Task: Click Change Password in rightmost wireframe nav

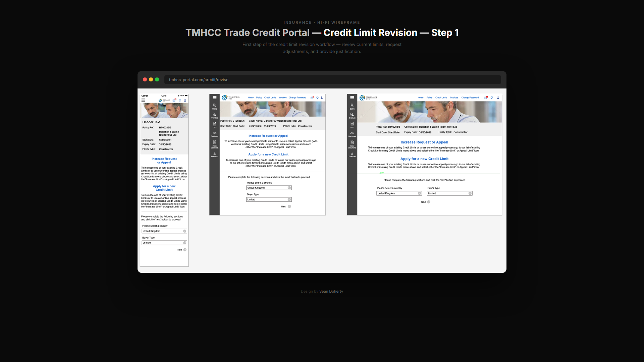Action: pos(470,98)
